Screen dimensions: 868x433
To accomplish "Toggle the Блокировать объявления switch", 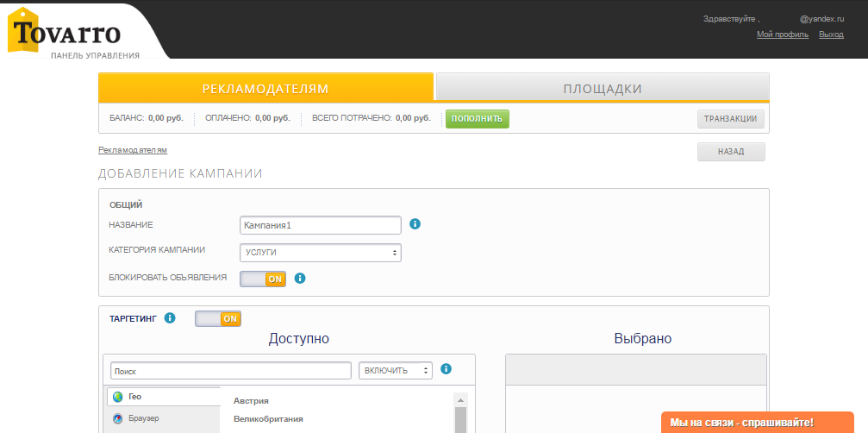I will click(263, 279).
